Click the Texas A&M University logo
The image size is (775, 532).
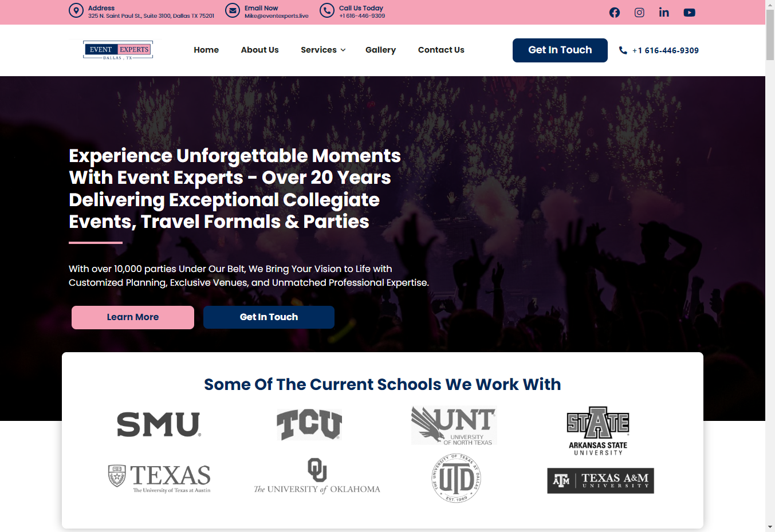click(600, 480)
